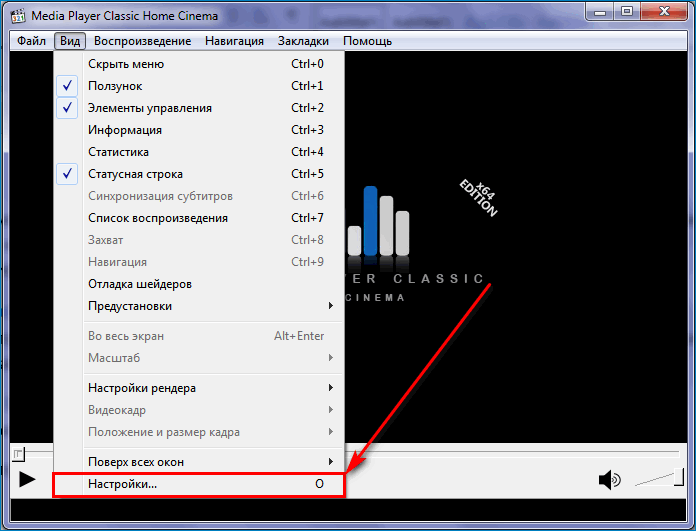Enable the Статистика panel

tap(199, 152)
